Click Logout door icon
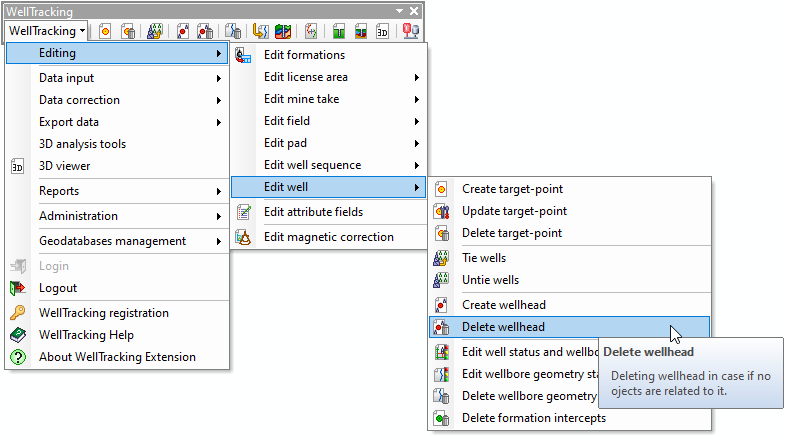 click(x=18, y=288)
